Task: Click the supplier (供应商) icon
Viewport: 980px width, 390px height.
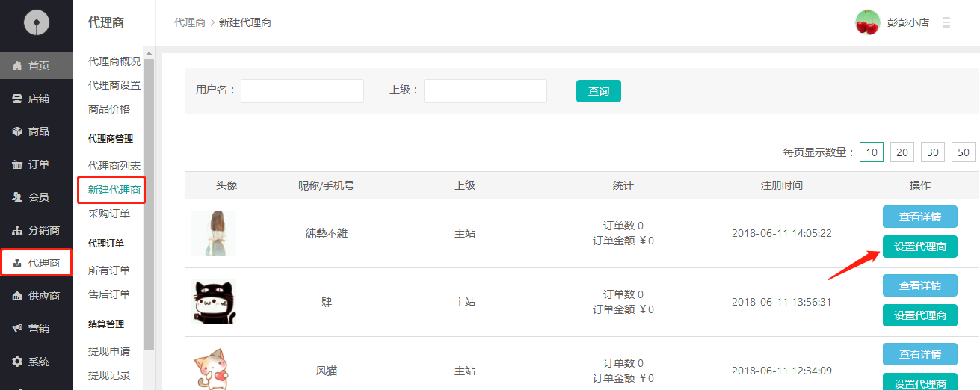Action: pyautogui.click(x=17, y=296)
